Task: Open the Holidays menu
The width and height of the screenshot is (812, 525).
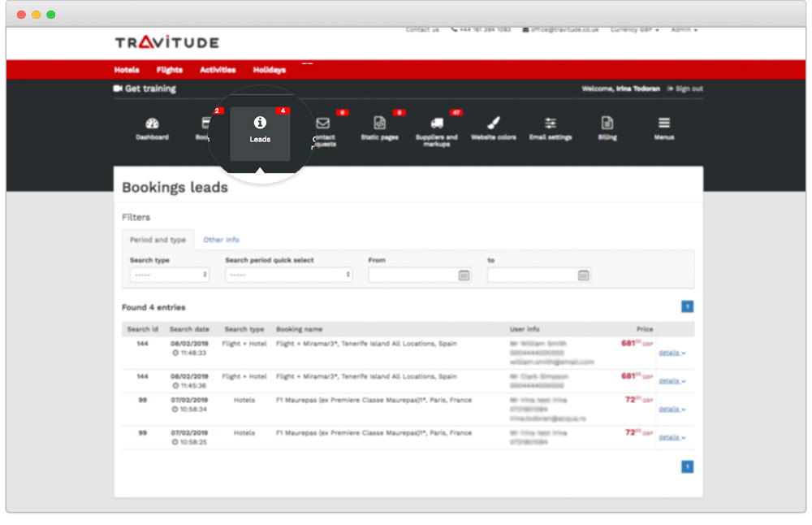Action: (269, 70)
